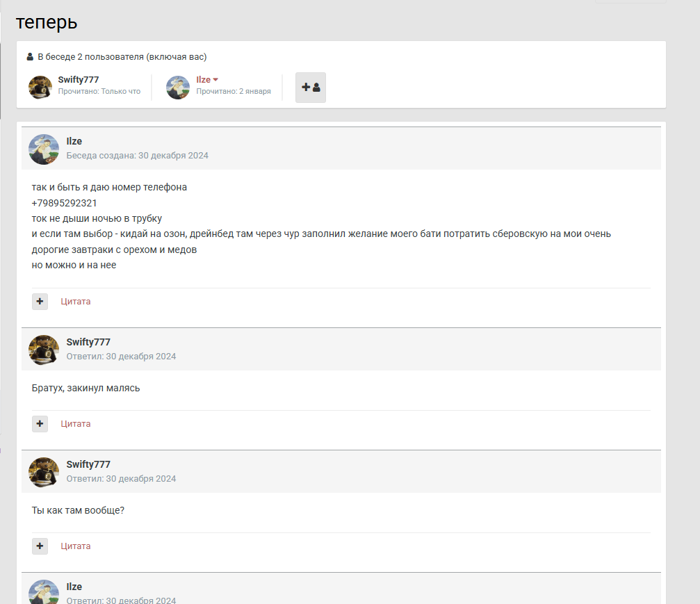The height and width of the screenshot is (604, 700).
Task: Toggle multiquote plus under "Братух, закинул малясь"
Action: (x=40, y=424)
